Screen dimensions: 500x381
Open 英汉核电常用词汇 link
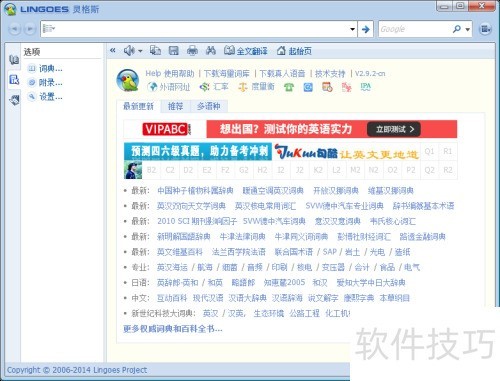[265, 206]
